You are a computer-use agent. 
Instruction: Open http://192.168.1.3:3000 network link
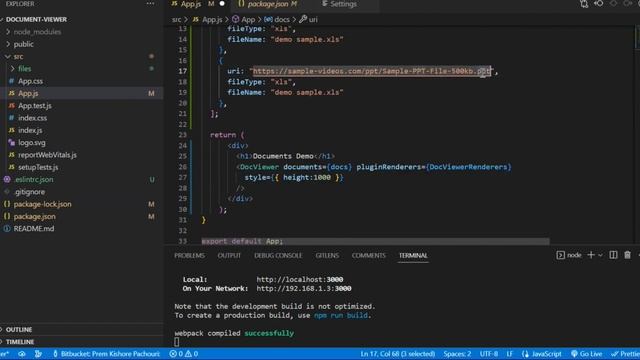click(304, 289)
